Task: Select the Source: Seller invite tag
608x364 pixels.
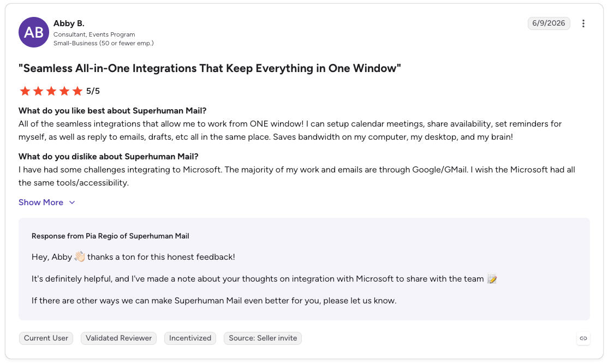Action: [263, 338]
